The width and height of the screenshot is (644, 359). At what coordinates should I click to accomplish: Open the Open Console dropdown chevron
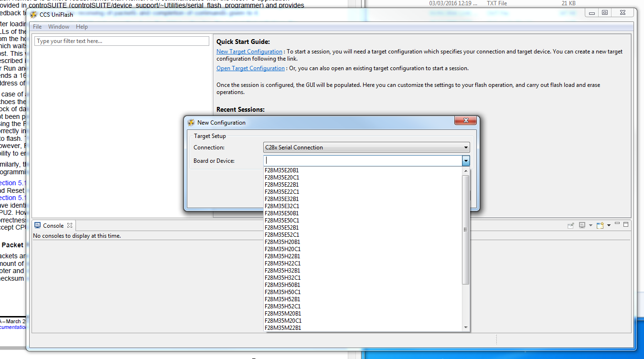coord(609,225)
